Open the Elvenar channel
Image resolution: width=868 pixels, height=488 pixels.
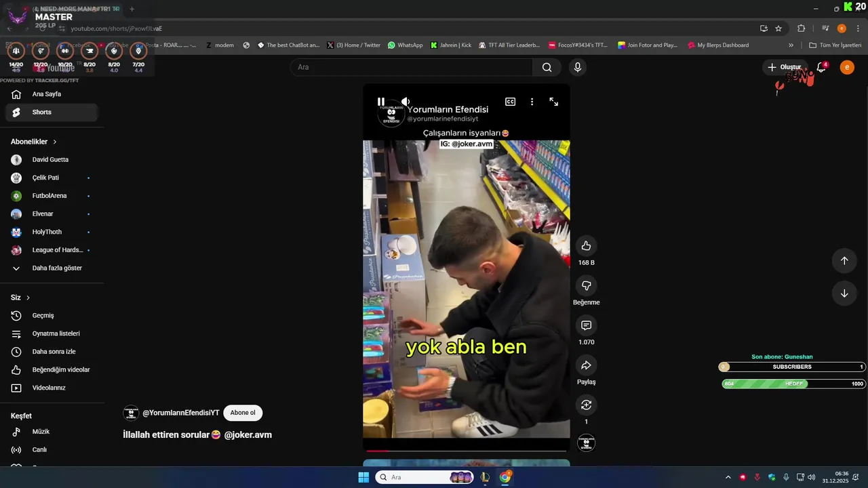(x=52, y=214)
